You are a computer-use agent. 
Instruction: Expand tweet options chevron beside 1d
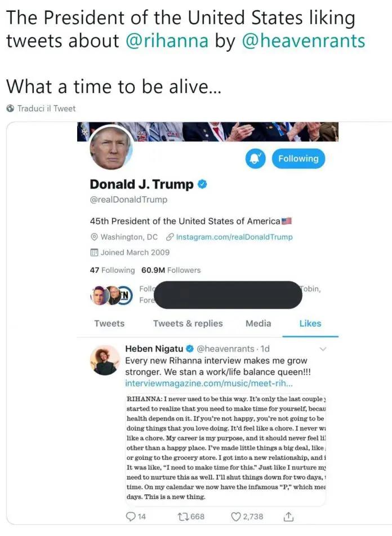(323, 349)
